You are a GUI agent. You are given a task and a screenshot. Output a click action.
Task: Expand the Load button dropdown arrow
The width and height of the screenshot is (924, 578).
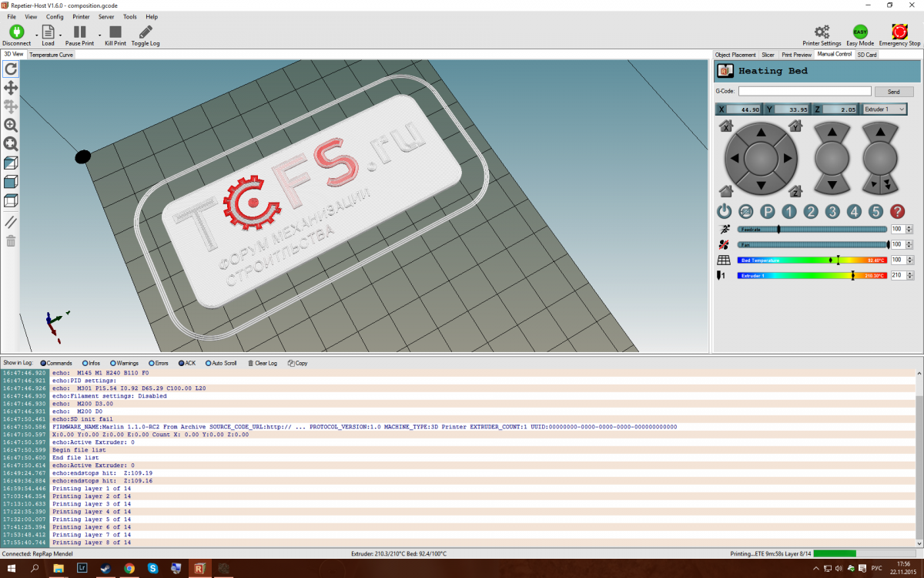61,35
